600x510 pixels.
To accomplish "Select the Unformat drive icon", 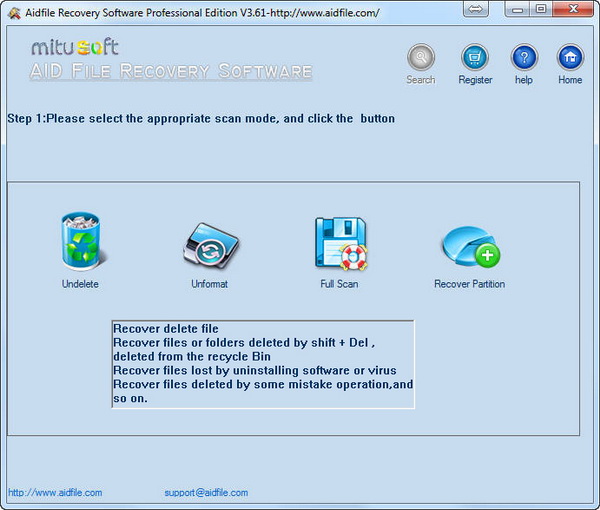I will tap(210, 243).
